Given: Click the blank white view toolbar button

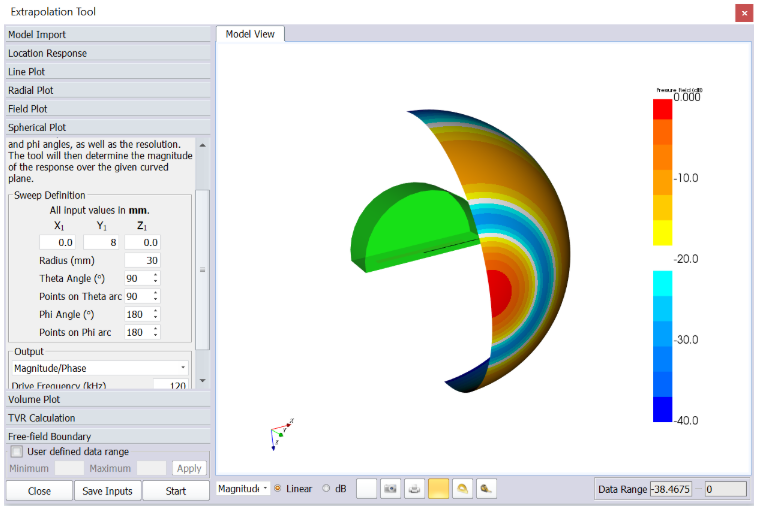Looking at the screenshot, I should pos(367,489).
